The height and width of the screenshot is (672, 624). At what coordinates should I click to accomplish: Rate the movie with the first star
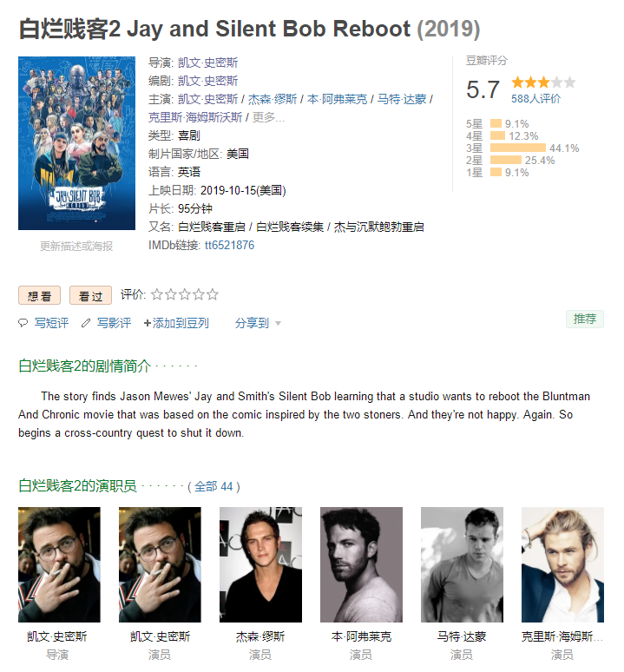(x=157, y=294)
